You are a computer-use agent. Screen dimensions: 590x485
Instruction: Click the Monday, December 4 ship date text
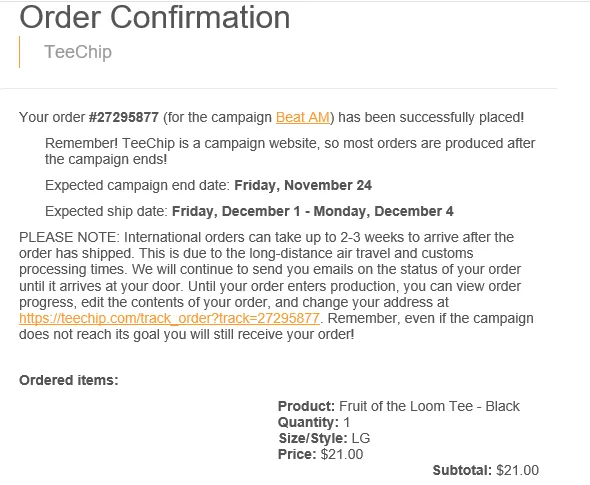pyautogui.click(x=383, y=211)
